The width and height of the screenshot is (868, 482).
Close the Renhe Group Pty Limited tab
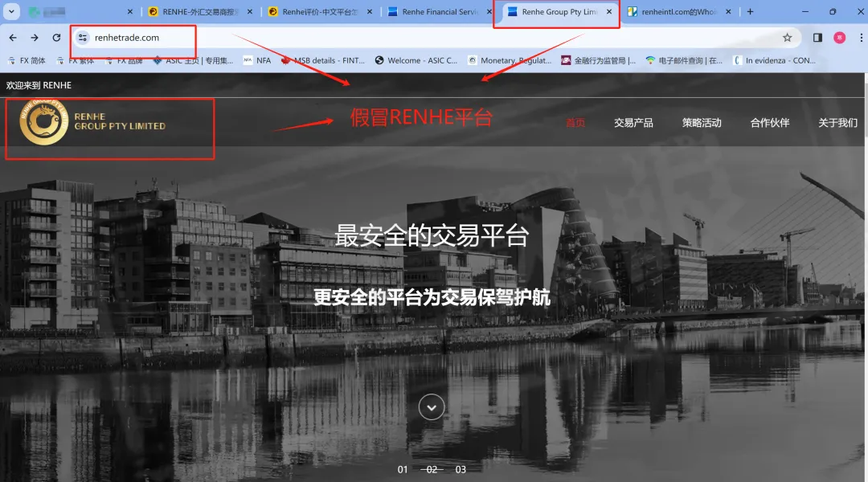[609, 11]
